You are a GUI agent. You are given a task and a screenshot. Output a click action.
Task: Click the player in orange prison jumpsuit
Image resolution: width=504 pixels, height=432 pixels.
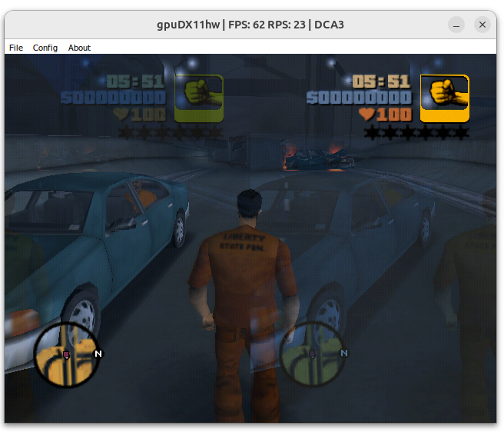pos(245,306)
